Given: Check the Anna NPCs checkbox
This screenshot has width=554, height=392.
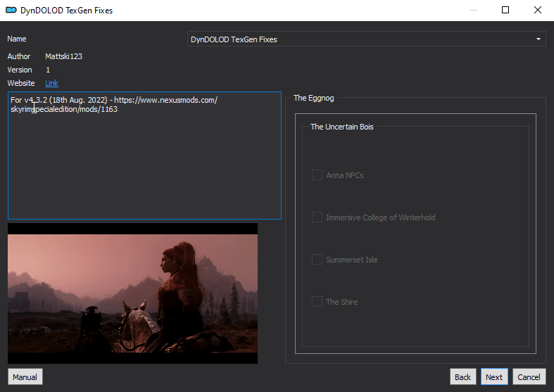Looking at the screenshot, I should 317,175.
